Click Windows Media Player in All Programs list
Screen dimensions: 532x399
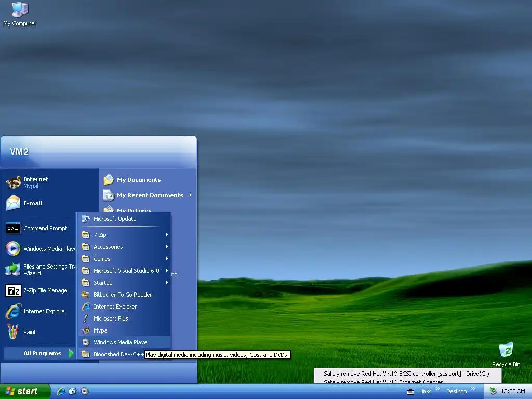pyautogui.click(x=125, y=342)
